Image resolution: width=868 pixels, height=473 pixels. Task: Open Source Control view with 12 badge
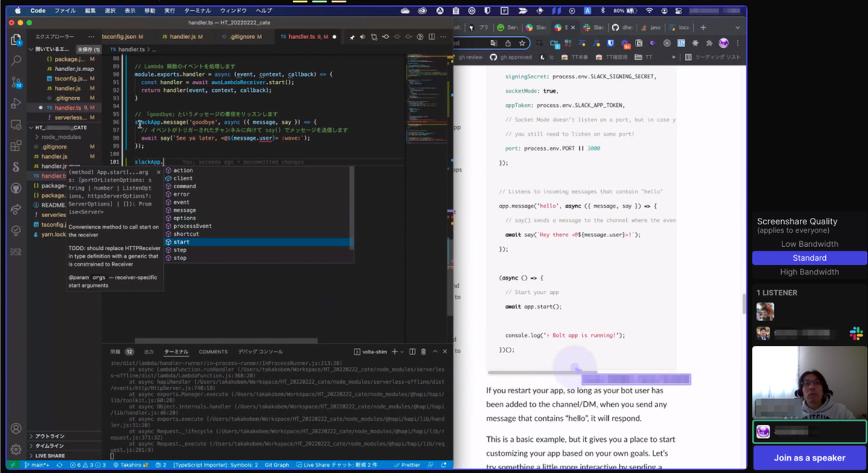coord(16,83)
